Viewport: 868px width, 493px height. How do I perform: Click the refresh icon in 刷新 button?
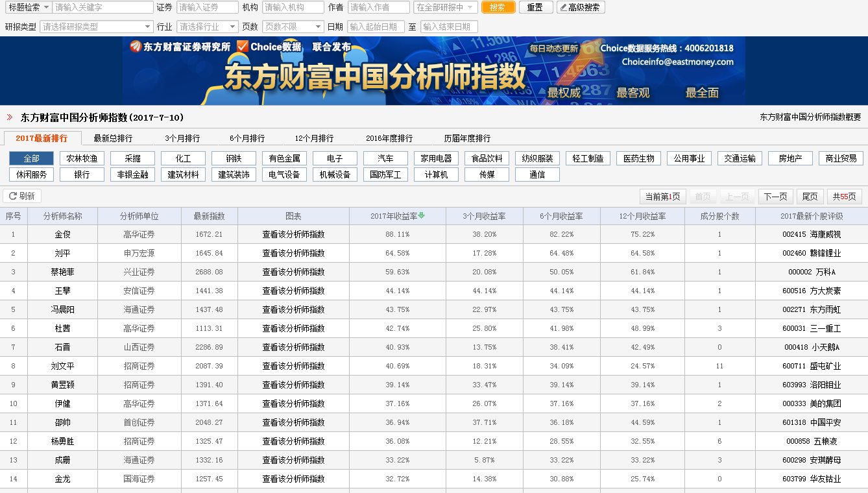click(x=12, y=196)
